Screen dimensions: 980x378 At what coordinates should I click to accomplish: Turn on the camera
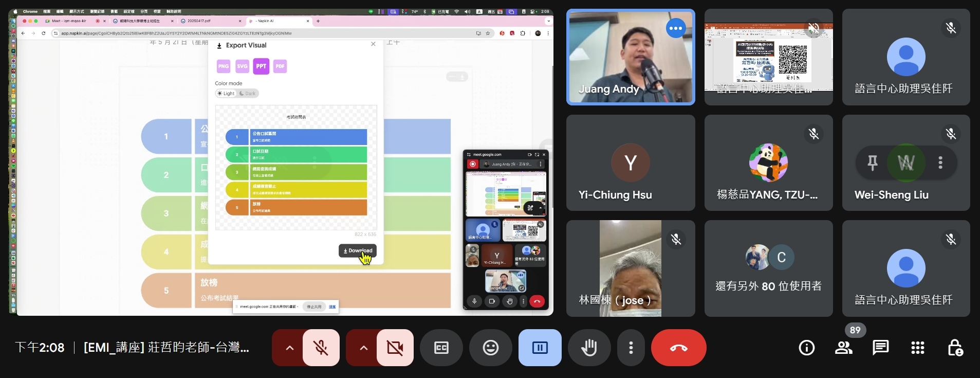click(395, 348)
